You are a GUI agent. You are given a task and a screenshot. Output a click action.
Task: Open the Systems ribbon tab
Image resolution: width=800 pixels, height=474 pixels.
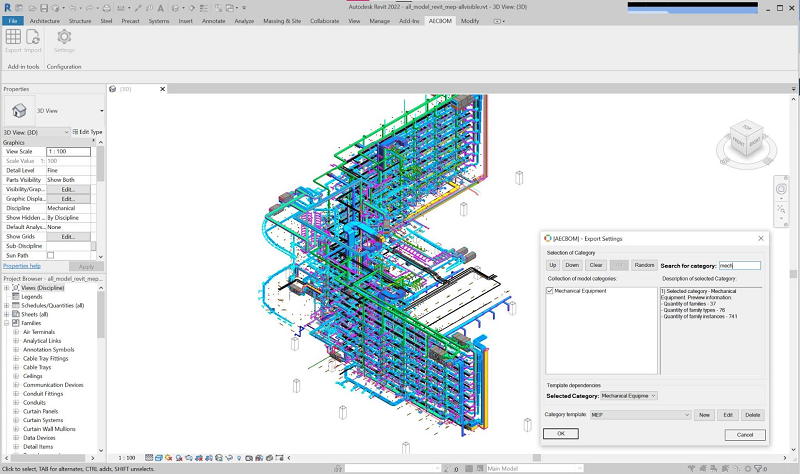159,20
